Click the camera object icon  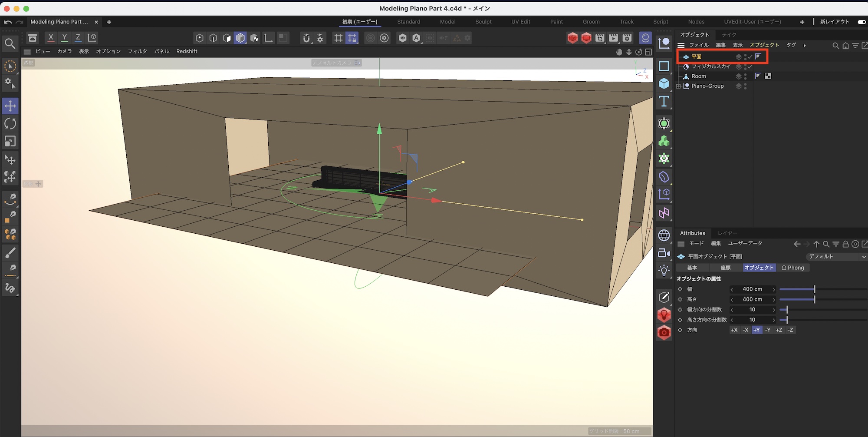664,253
